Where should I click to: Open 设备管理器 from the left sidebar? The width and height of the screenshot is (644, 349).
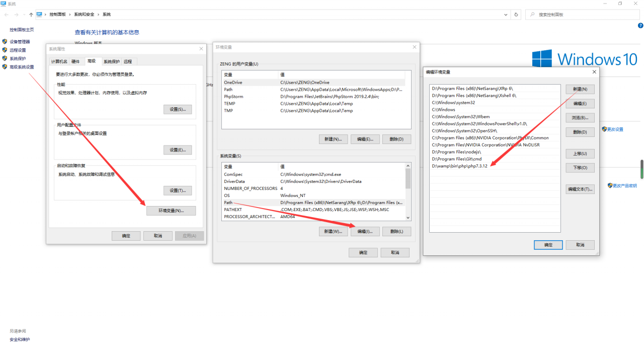[x=20, y=42]
